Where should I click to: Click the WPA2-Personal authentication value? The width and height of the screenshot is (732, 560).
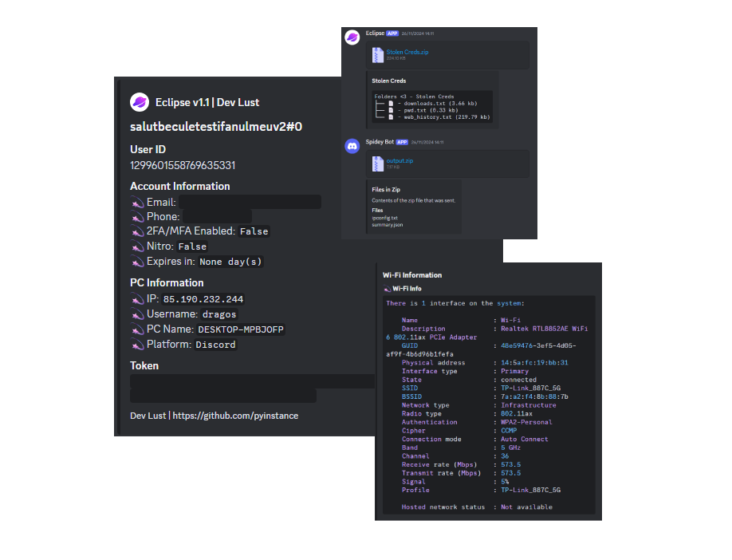tap(526, 422)
